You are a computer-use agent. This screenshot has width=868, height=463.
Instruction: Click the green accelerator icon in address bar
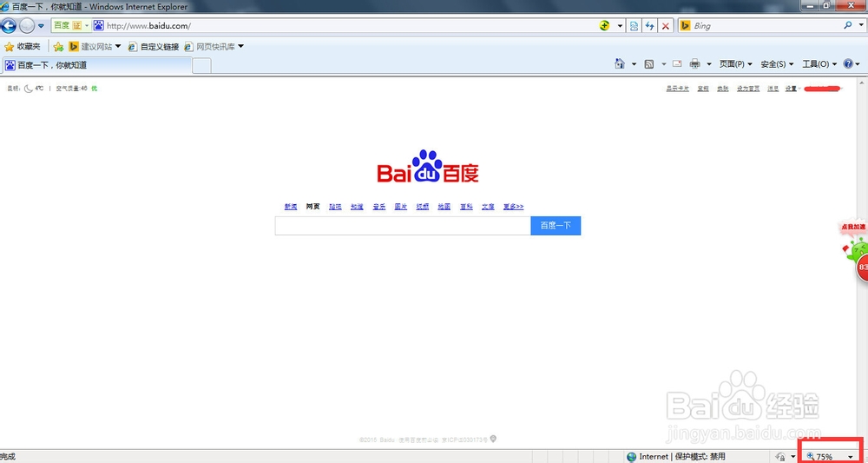[x=604, y=25]
